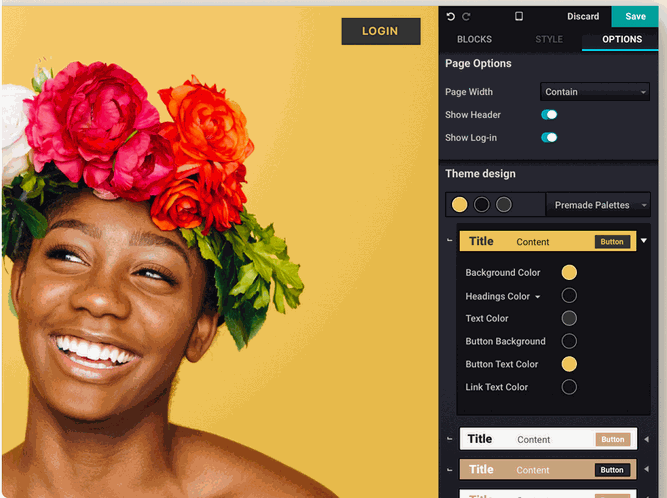
Task: Change the Headings Color swatch
Action: click(x=569, y=295)
